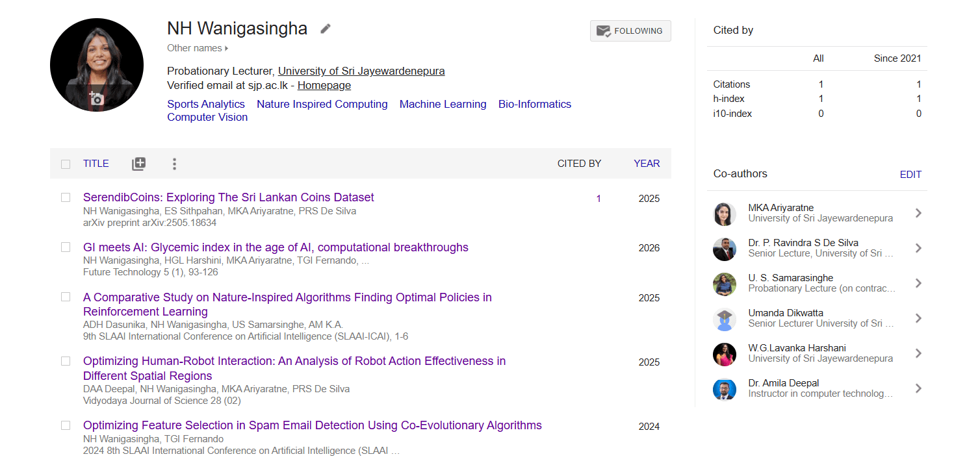
Task: Expand co-author details for Dr. Amila Deepal
Action: tap(918, 387)
